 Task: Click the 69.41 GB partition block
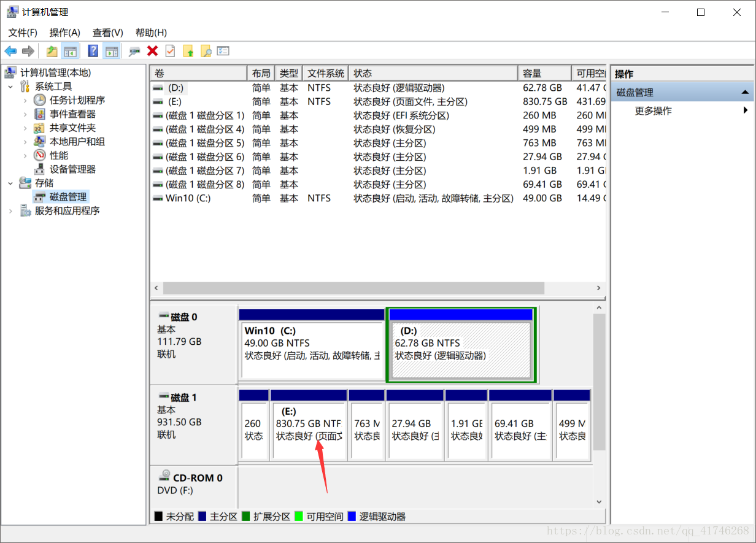click(520, 425)
